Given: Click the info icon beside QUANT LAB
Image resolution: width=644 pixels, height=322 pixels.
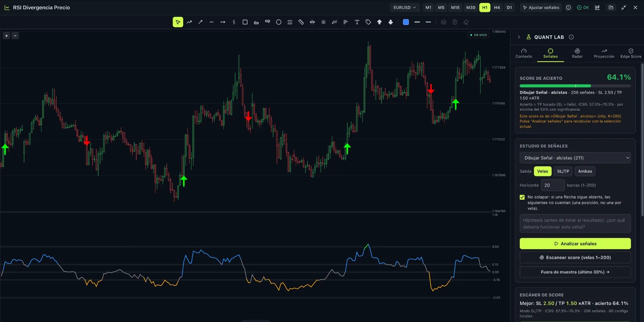Looking at the screenshot, I should [571, 37].
